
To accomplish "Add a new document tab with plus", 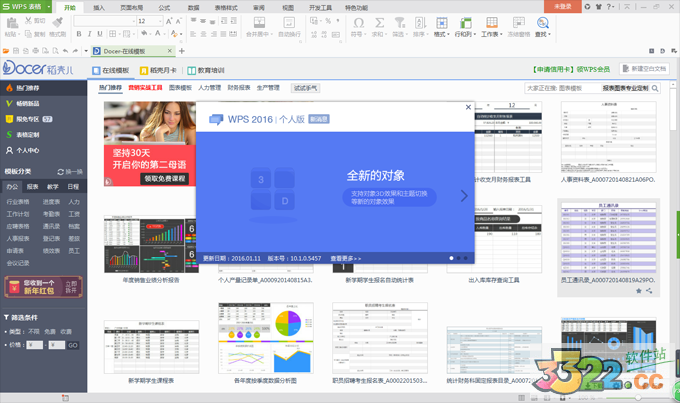I will click(x=182, y=51).
